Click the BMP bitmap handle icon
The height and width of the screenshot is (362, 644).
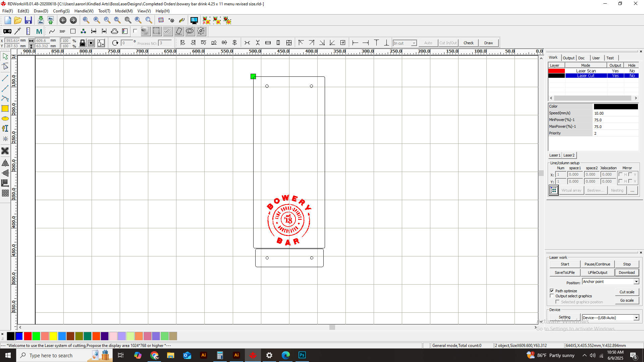tap(62, 31)
